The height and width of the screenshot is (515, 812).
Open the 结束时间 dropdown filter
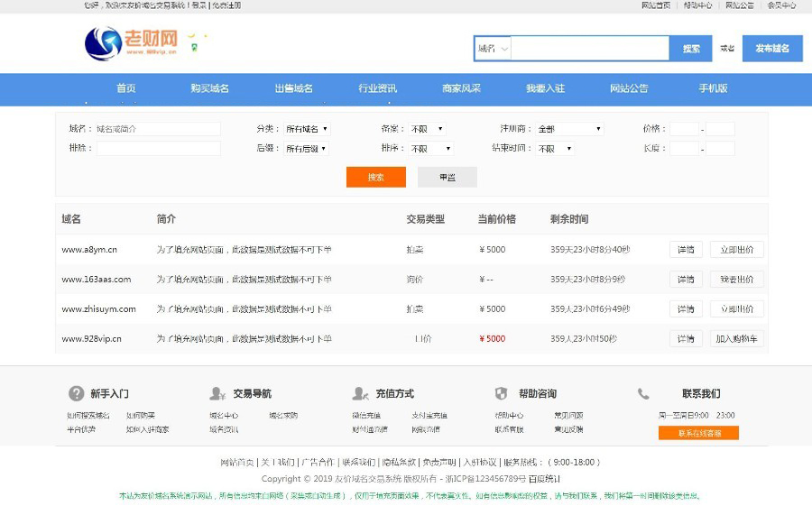[555, 149]
